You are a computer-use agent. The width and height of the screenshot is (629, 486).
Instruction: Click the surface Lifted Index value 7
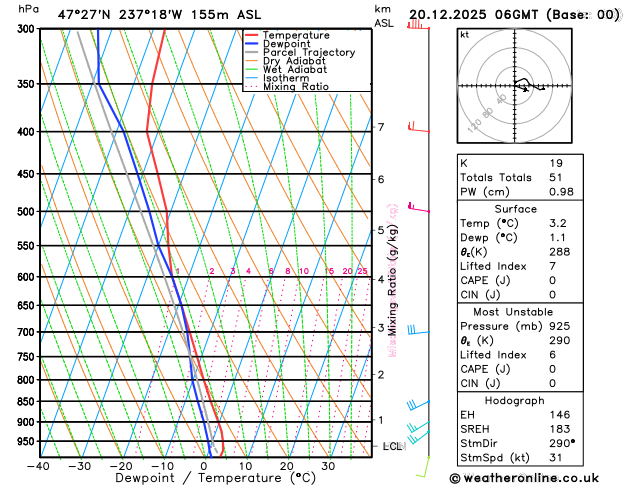552,266
